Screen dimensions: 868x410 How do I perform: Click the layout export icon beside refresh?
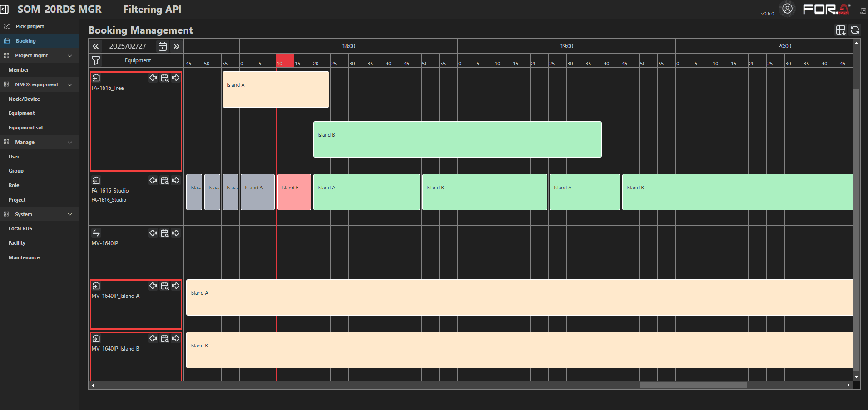[x=841, y=30]
